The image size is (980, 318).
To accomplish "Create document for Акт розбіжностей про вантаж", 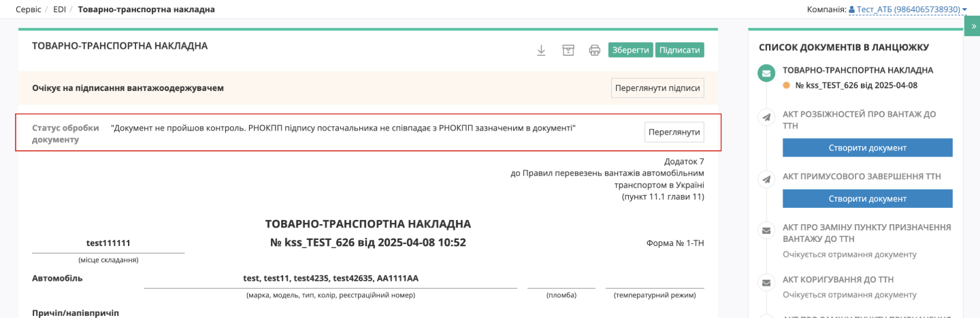I will [867, 148].
